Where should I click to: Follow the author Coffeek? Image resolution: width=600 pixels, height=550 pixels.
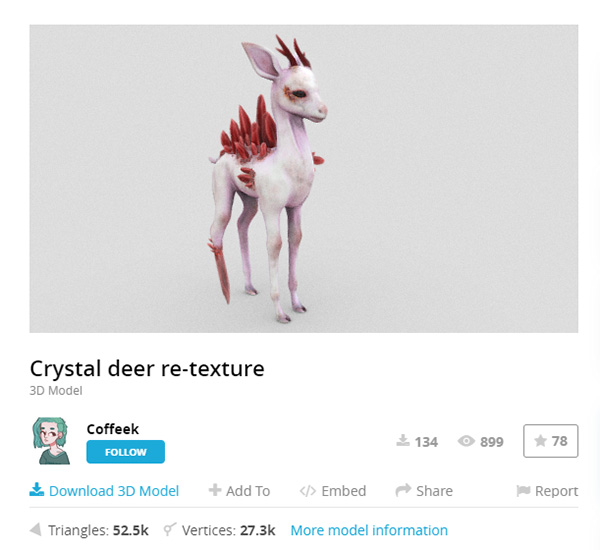pos(126,452)
